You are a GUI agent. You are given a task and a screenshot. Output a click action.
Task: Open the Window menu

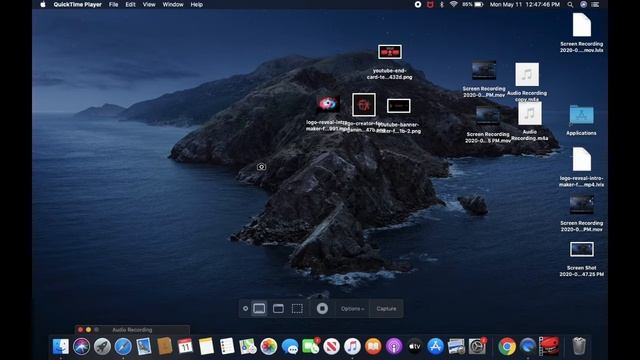point(173,4)
